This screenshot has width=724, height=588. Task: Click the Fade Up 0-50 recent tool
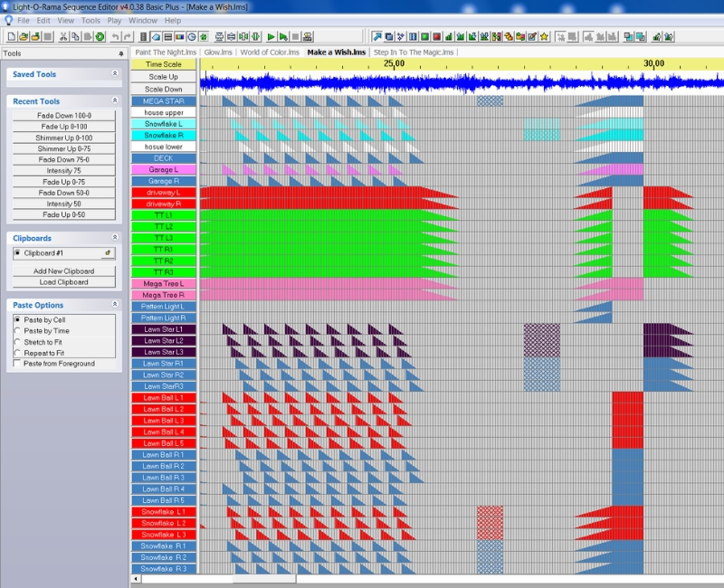[x=64, y=214]
